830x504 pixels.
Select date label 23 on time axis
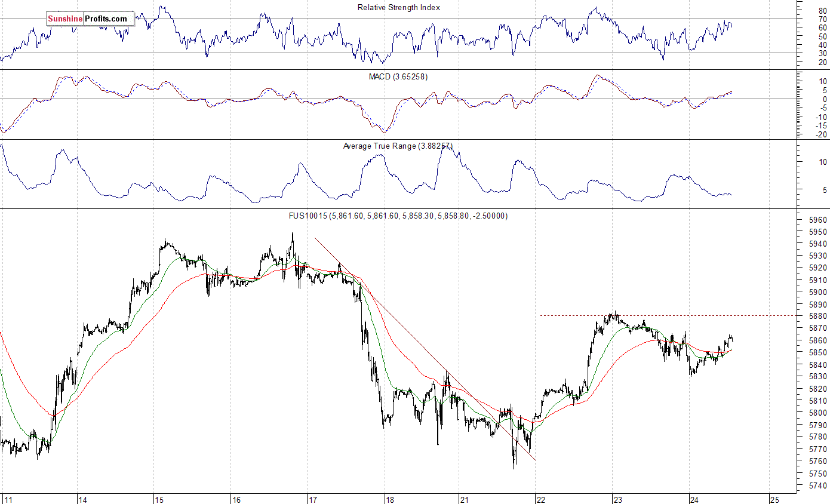617,499
